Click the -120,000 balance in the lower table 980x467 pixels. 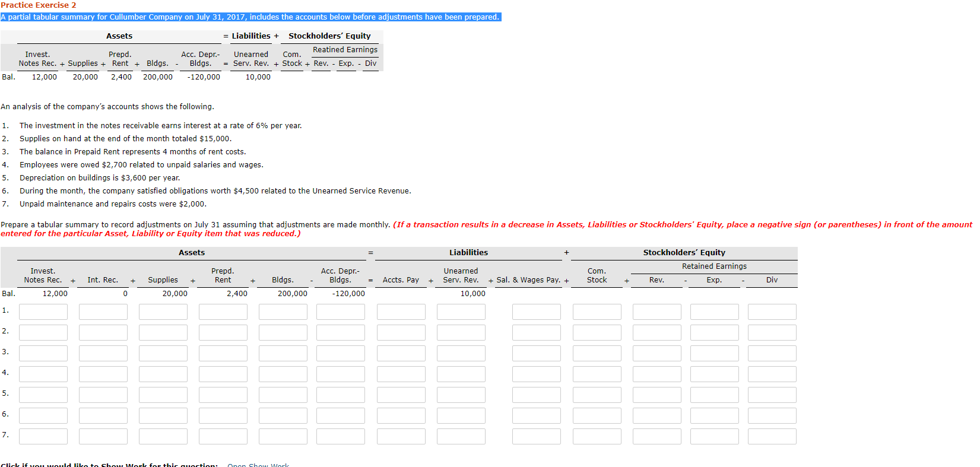(348, 294)
